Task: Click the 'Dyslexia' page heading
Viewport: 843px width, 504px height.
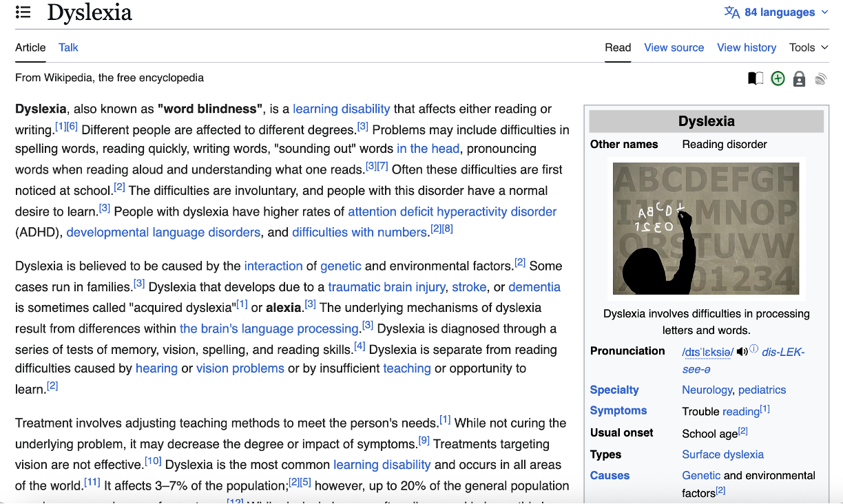Action: (x=90, y=12)
